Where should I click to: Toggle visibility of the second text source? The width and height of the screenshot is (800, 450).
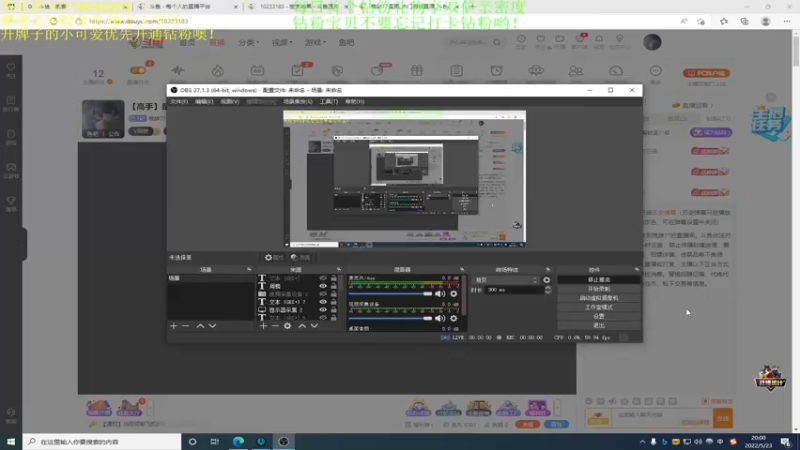[322, 286]
